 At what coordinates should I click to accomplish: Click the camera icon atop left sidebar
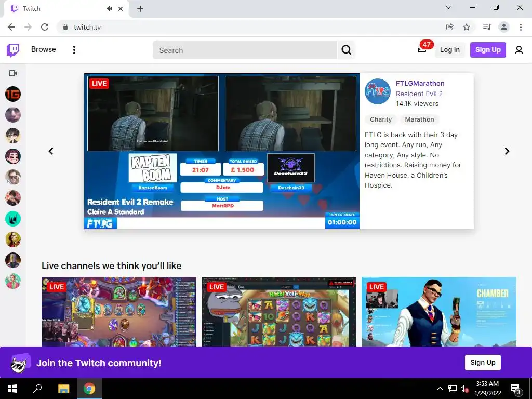(x=13, y=73)
